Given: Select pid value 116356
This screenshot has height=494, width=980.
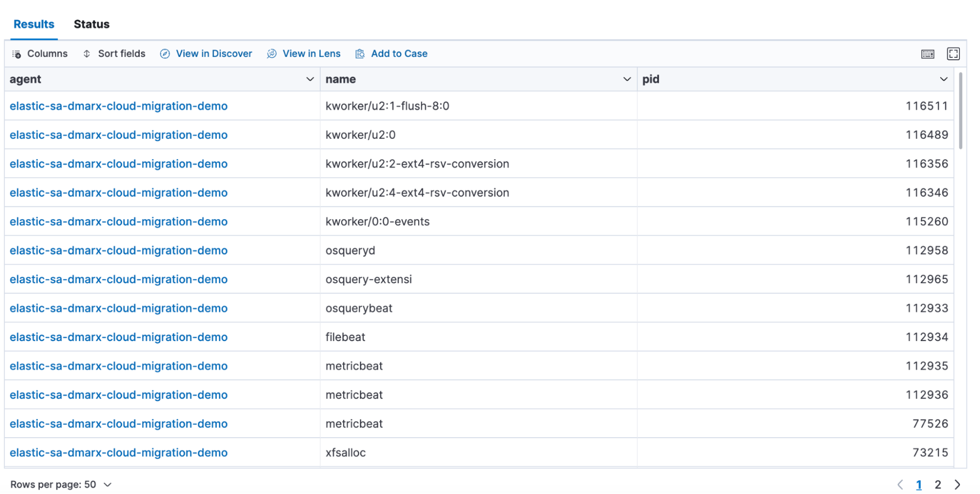Looking at the screenshot, I should coord(927,164).
